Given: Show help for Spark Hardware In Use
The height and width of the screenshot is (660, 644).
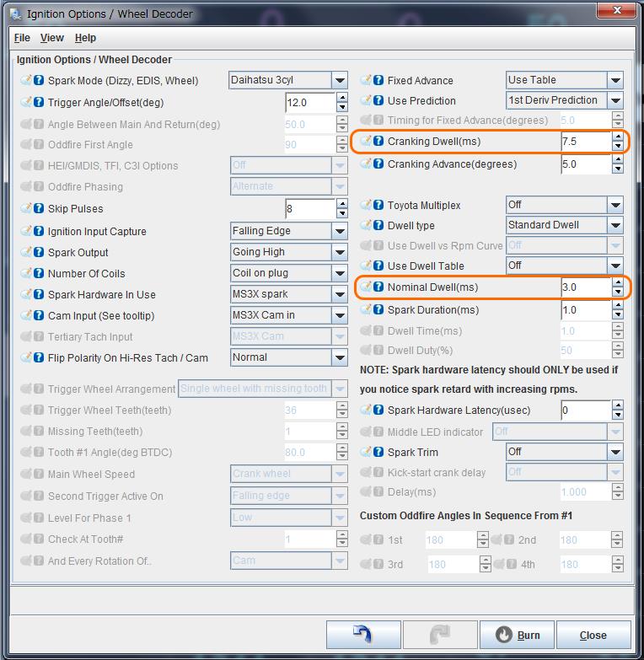Looking at the screenshot, I should coord(39,294).
